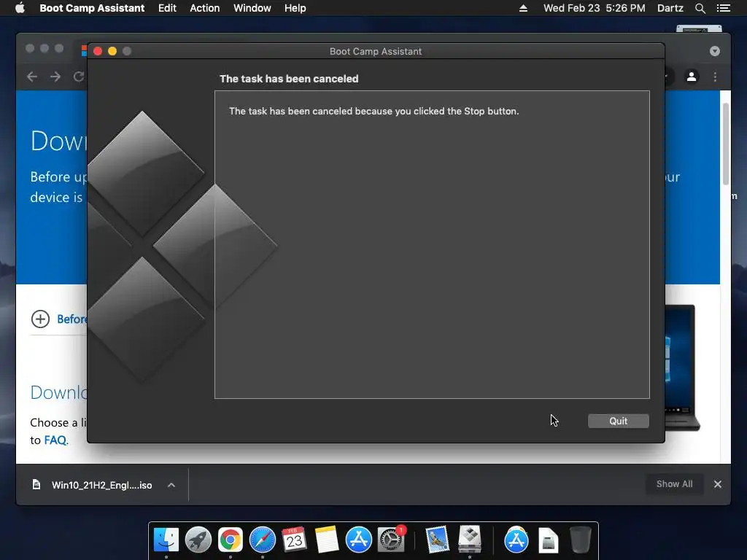
Task: Expand the 'Before' plus section on webpage
Action: click(x=41, y=319)
